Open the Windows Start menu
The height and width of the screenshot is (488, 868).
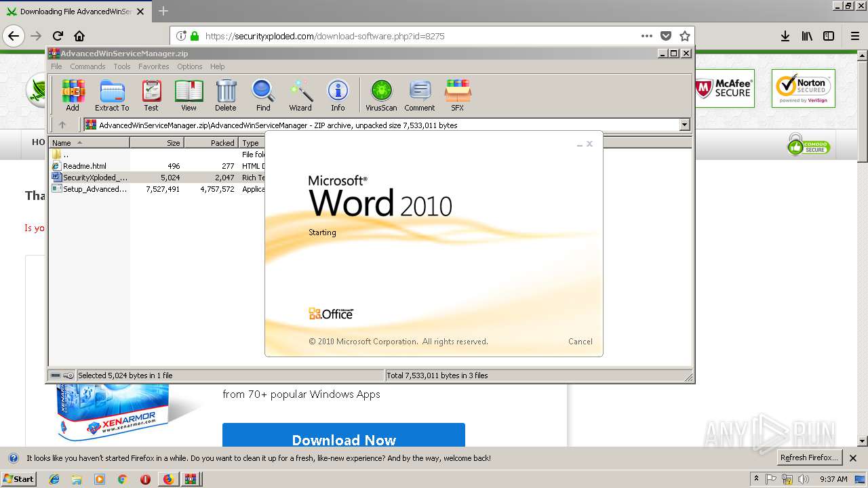click(x=18, y=479)
